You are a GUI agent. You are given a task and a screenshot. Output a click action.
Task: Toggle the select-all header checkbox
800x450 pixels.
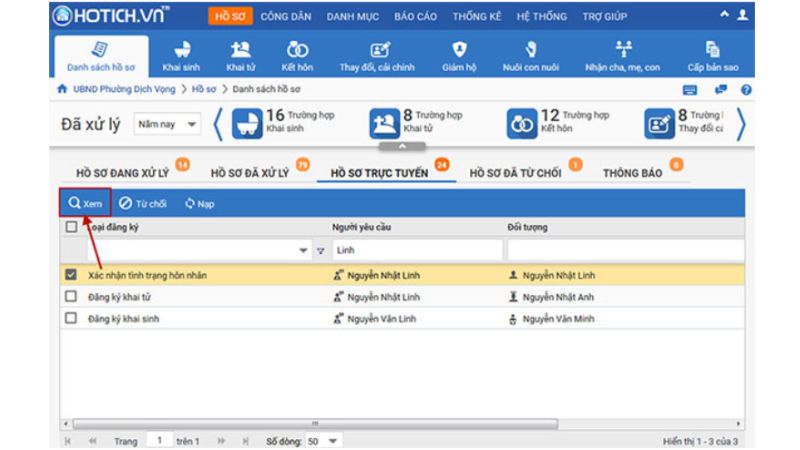[71, 227]
